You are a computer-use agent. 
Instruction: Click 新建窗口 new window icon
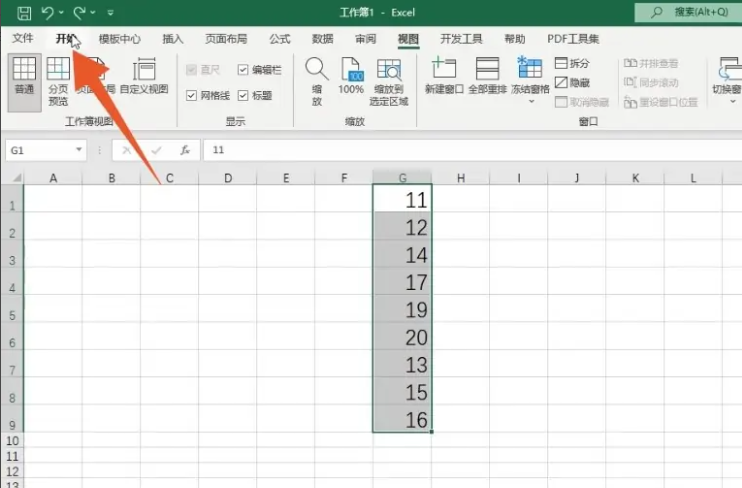(x=444, y=76)
